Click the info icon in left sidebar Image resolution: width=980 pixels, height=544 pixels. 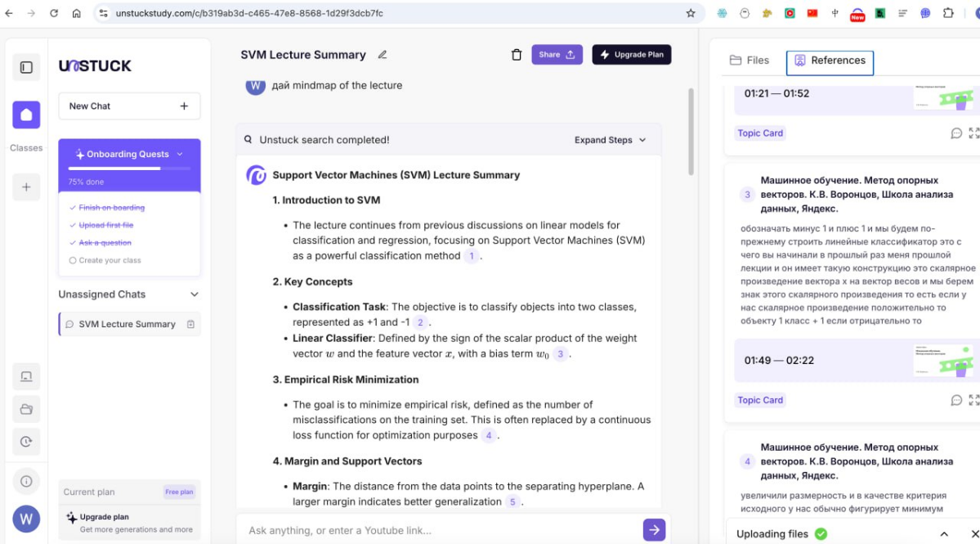pyautogui.click(x=26, y=481)
